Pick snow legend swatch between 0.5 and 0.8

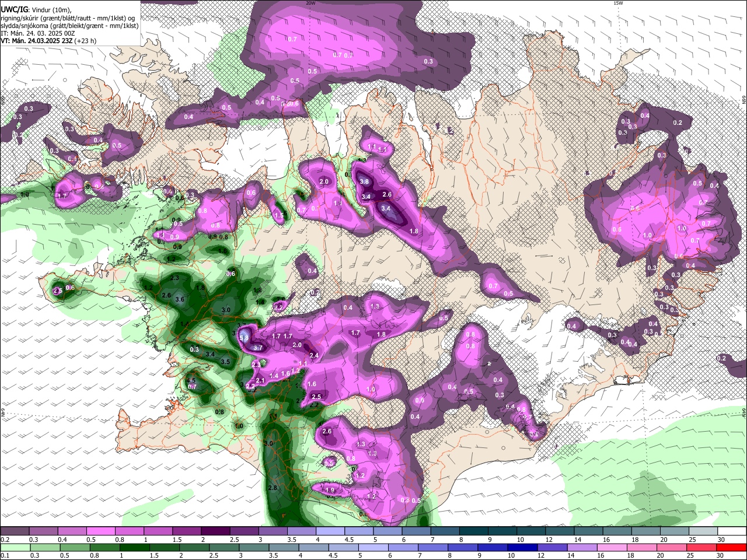pyautogui.click(x=100, y=531)
